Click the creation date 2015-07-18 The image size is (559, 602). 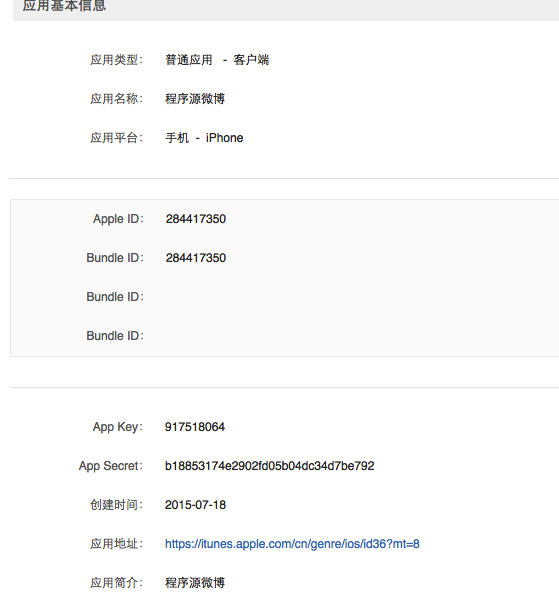coord(195,504)
